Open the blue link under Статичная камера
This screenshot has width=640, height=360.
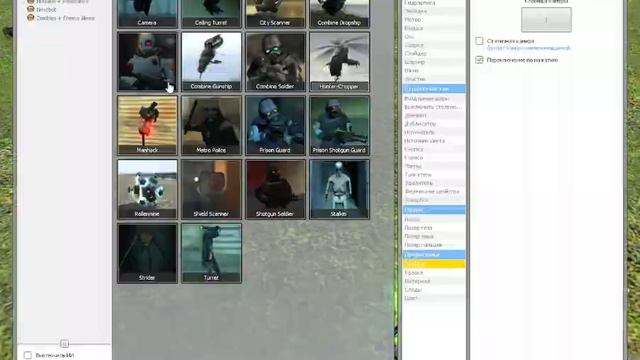[529, 48]
